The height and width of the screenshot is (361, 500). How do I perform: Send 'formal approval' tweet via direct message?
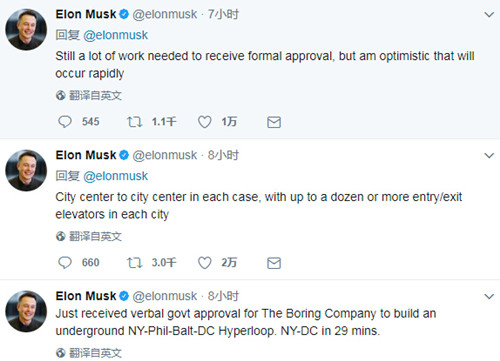[x=274, y=122]
